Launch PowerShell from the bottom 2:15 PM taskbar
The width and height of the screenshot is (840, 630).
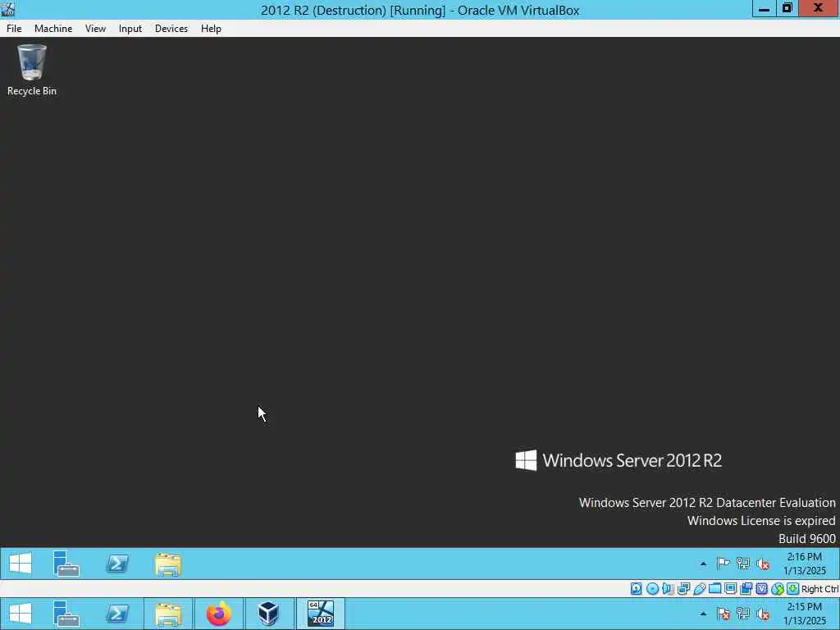(x=117, y=614)
